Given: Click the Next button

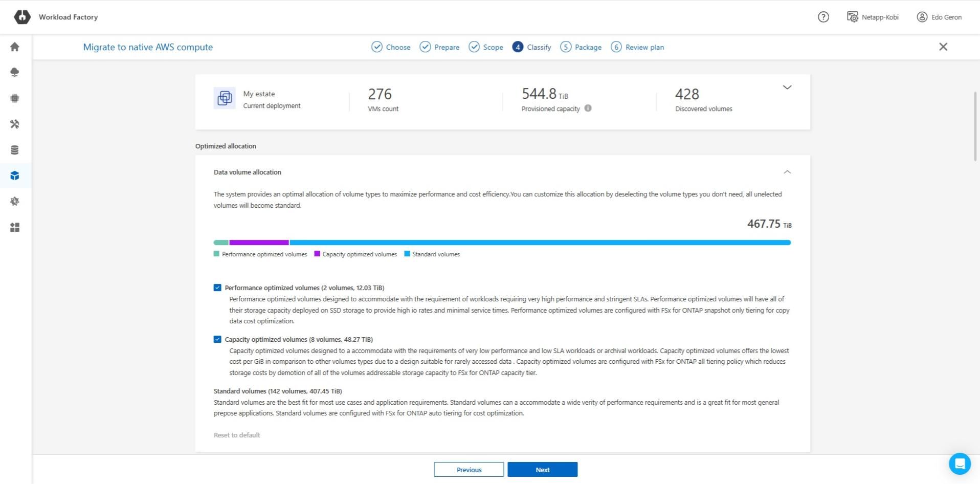Looking at the screenshot, I should tap(542, 470).
